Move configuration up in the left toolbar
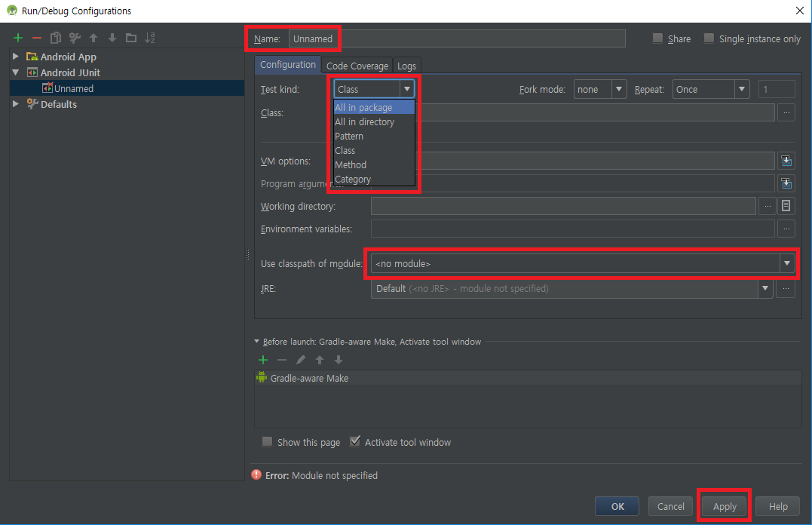812x525 pixels. [x=93, y=38]
